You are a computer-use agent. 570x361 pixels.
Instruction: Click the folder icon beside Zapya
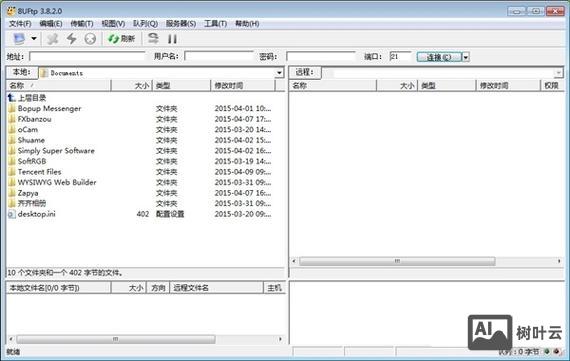coord(12,193)
